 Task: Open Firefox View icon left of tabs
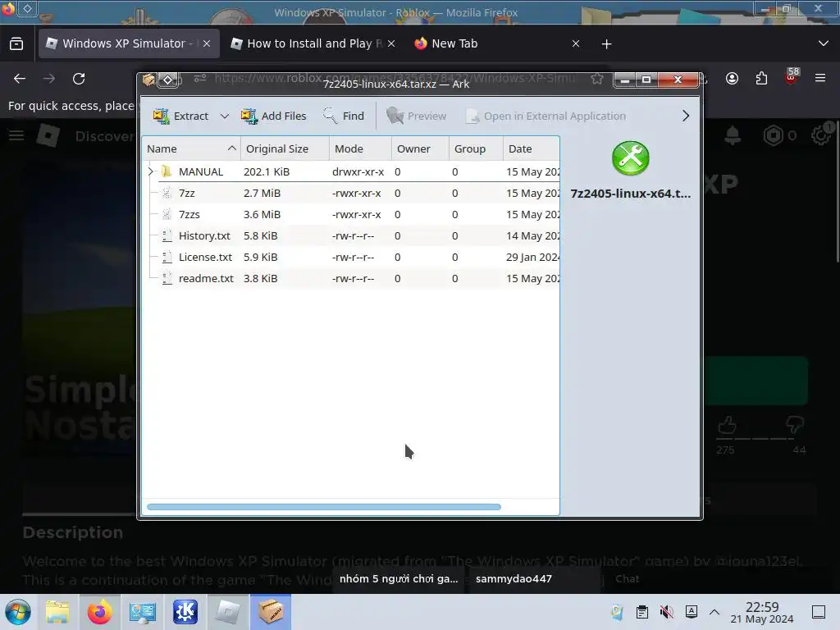16,43
